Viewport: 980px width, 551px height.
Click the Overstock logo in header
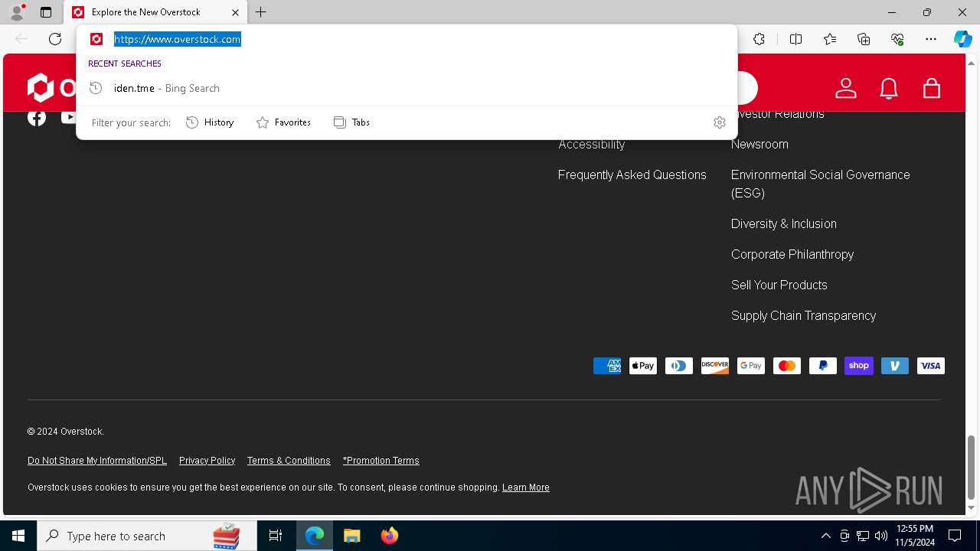51,88
